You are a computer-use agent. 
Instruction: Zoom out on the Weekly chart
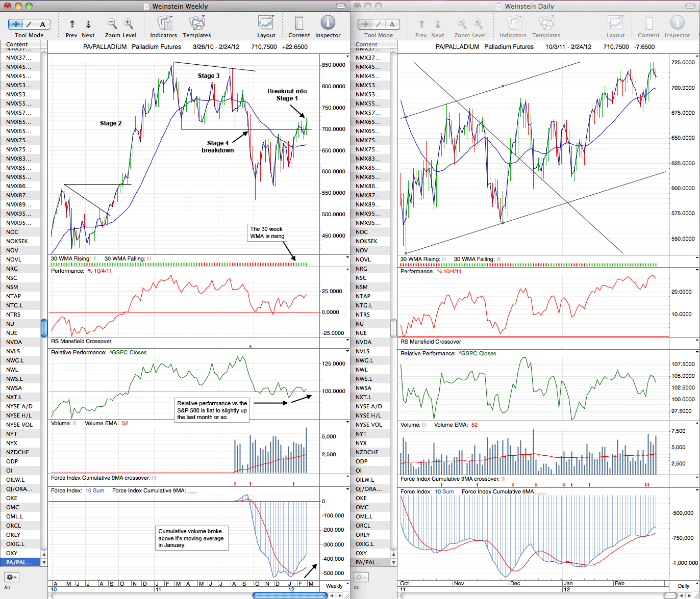tap(112, 23)
